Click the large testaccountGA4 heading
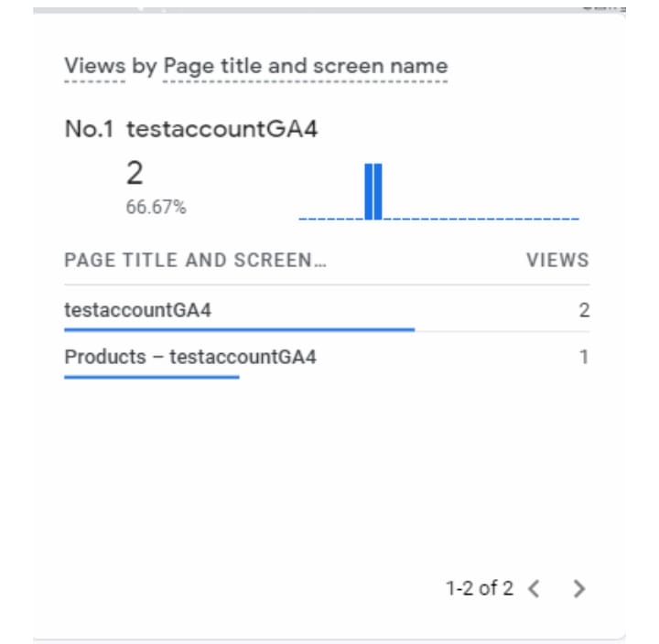 221,129
